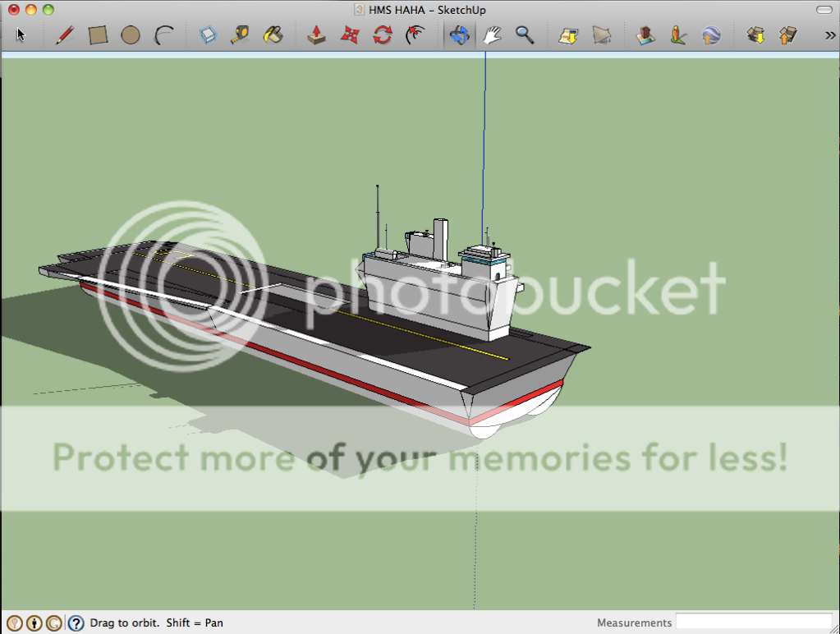Pick the Rectangle drawing tool
This screenshot has height=634, width=840.
(98, 34)
